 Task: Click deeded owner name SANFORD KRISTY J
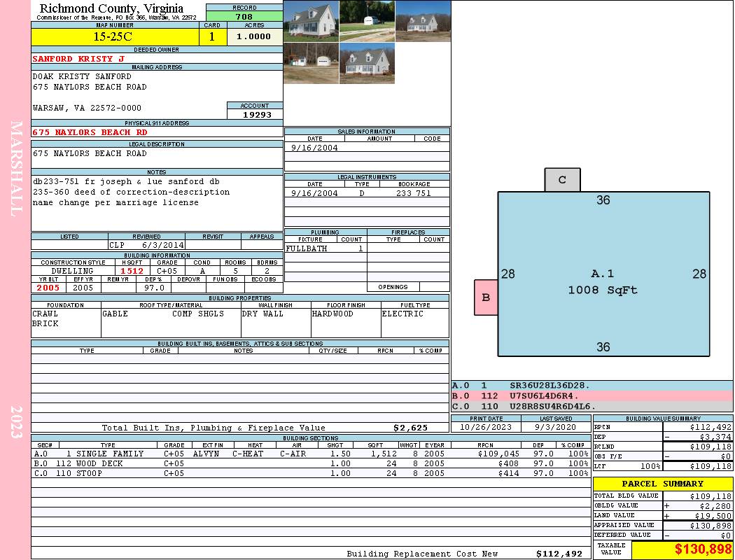coord(78,59)
